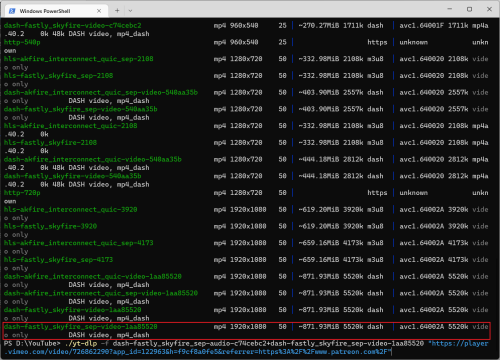Maximize the terminal window
Viewport: 500px width, 360px height.
tap(469, 9)
